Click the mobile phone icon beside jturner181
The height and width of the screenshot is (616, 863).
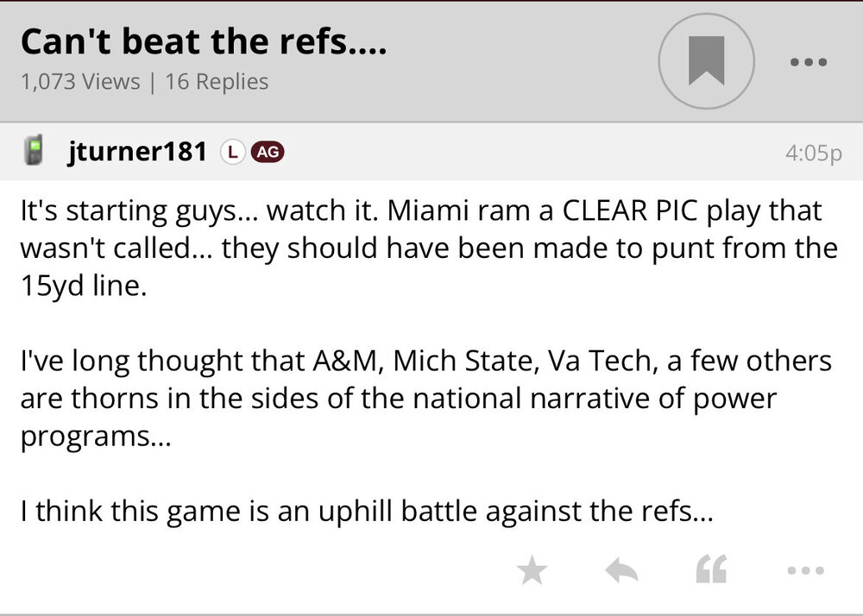(x=34, y=152)
